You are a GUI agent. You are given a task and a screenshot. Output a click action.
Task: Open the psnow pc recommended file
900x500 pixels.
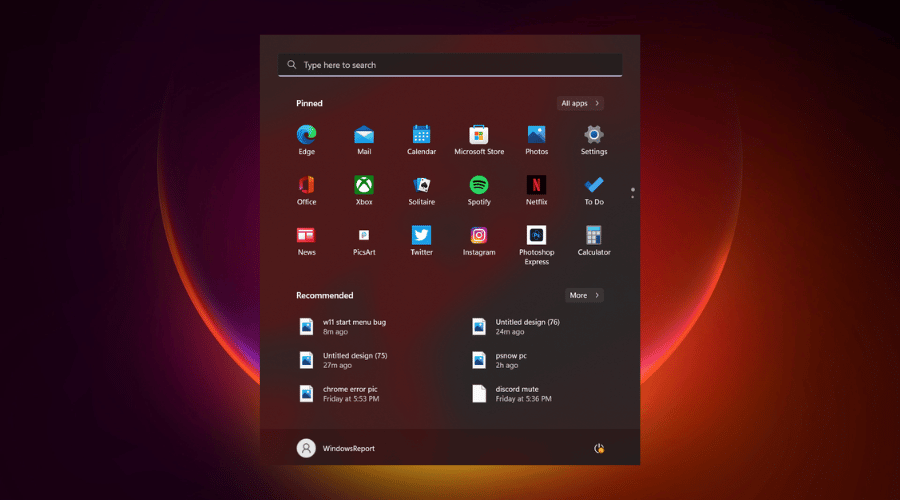(499, 360)
